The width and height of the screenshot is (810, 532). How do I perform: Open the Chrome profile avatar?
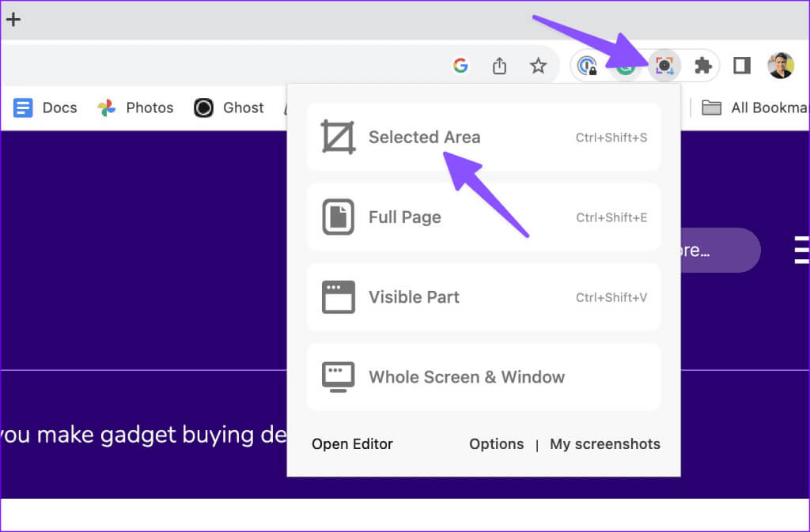click(x=781, y=66)
